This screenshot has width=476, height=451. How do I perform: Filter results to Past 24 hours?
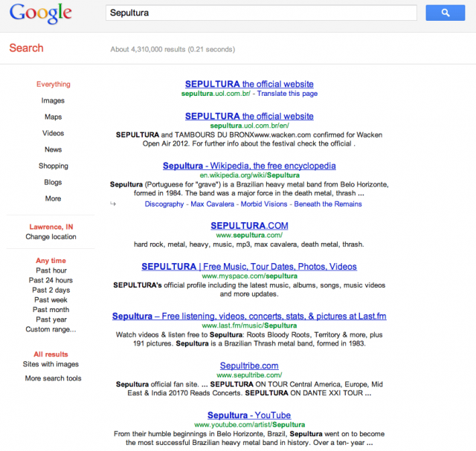coord(51,280)
